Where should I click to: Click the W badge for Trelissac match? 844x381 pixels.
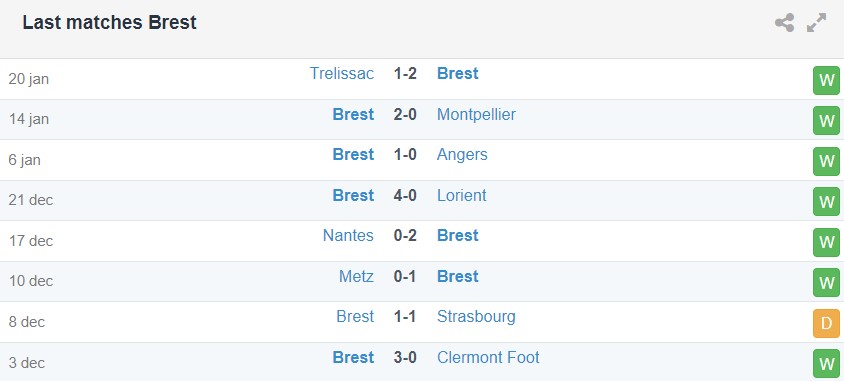tap(826, 81)
